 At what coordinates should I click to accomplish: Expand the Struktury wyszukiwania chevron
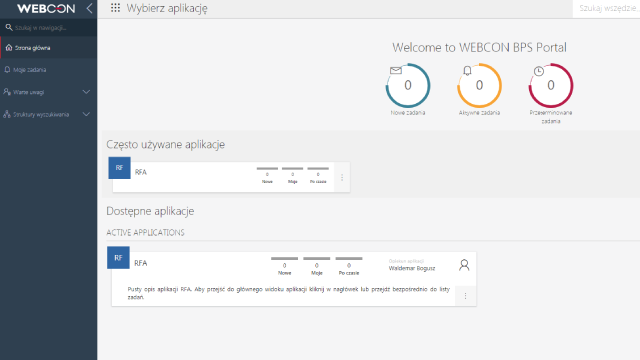pyautogui.click(x=86, y=114)
